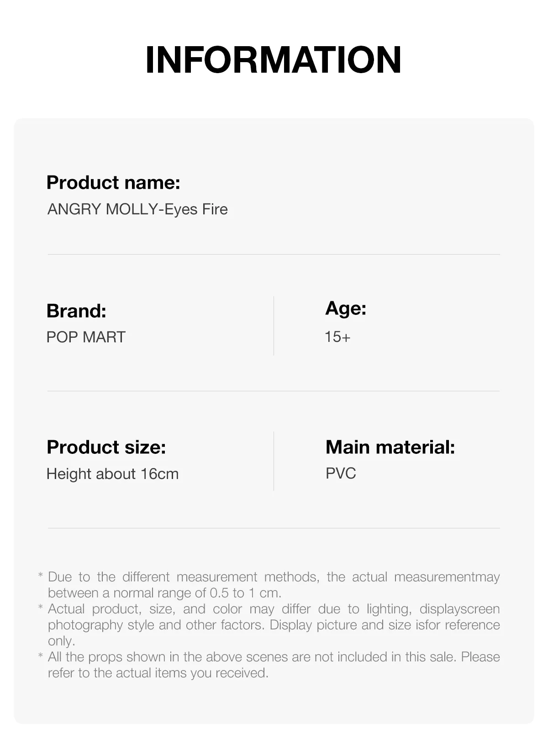
Task: Click the "Product name:" label
Action: tap(113, 183)
